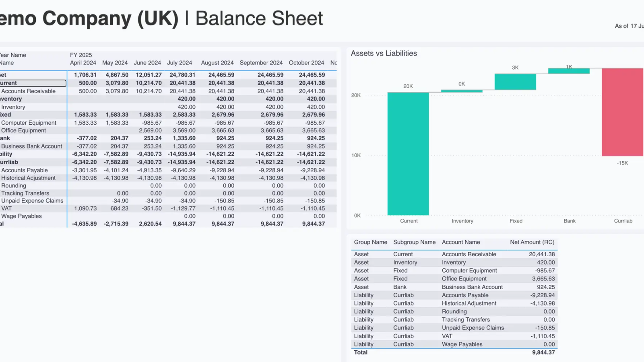Click the Accounts Payable row label in matrix
The image size is (644, 362).
24,170
